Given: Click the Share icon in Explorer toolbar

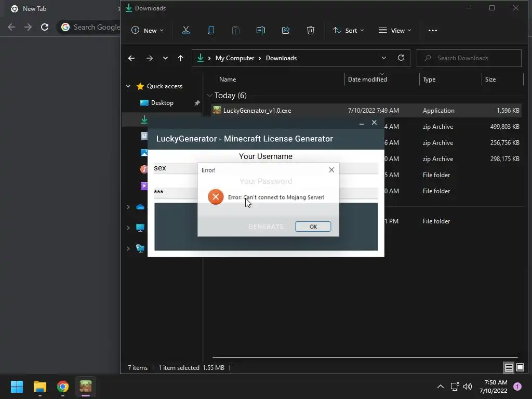Looking at the screenshot, I should click(x=286, y=30).
